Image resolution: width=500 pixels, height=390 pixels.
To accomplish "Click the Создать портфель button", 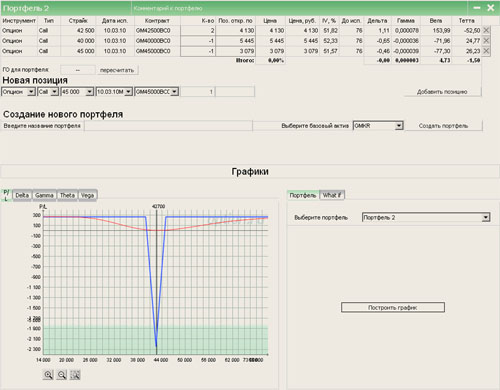I will 443,126.
